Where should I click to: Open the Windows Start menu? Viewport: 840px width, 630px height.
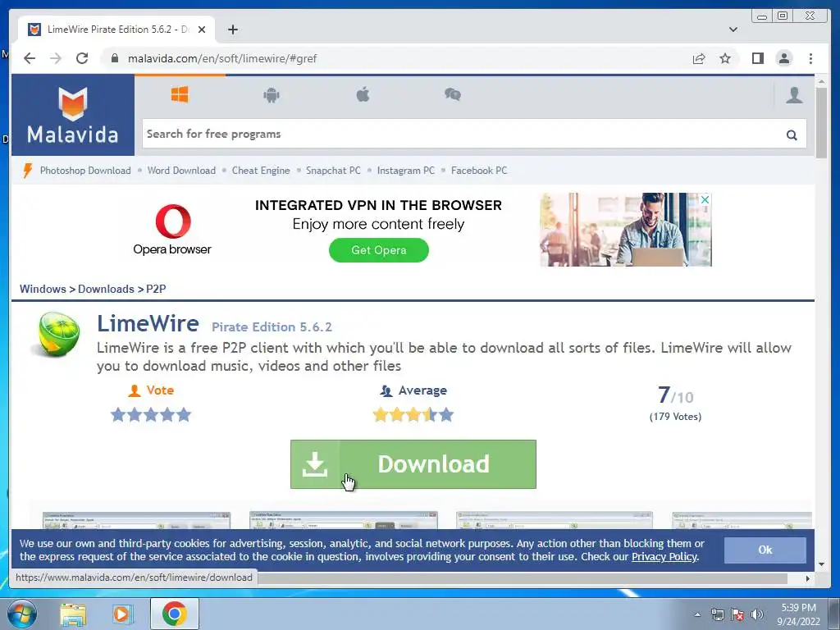22,614
